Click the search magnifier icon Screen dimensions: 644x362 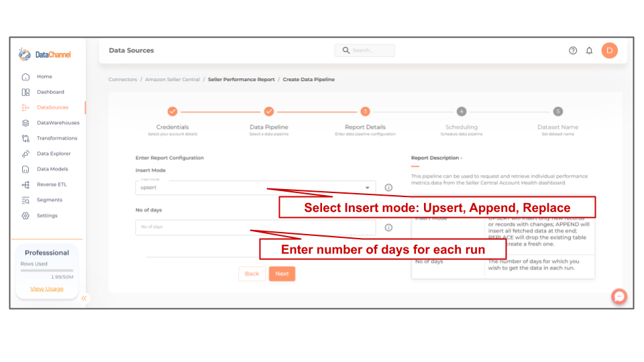[346, 50]
